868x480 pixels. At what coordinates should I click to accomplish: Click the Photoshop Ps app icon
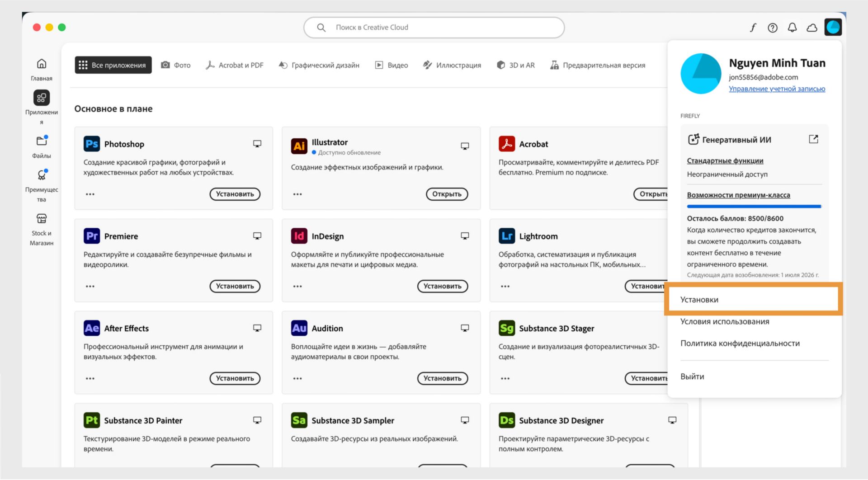pyautogui.click(x=92, y=144)
